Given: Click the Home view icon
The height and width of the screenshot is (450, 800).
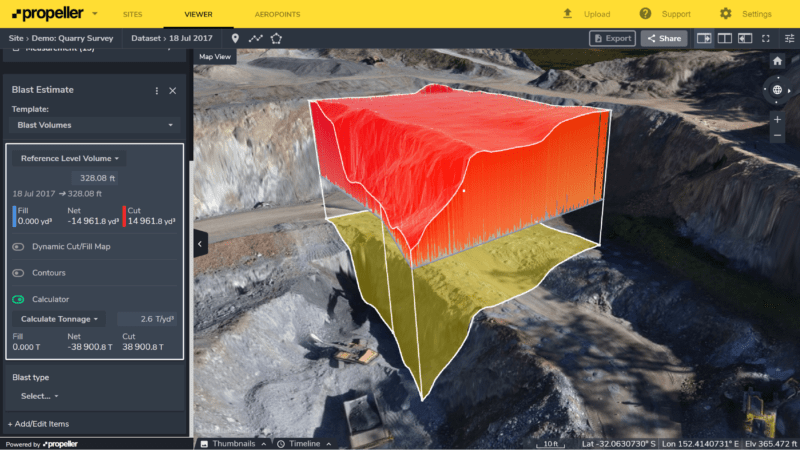Looking at the screenshot, I should click(x=777, y=61).
